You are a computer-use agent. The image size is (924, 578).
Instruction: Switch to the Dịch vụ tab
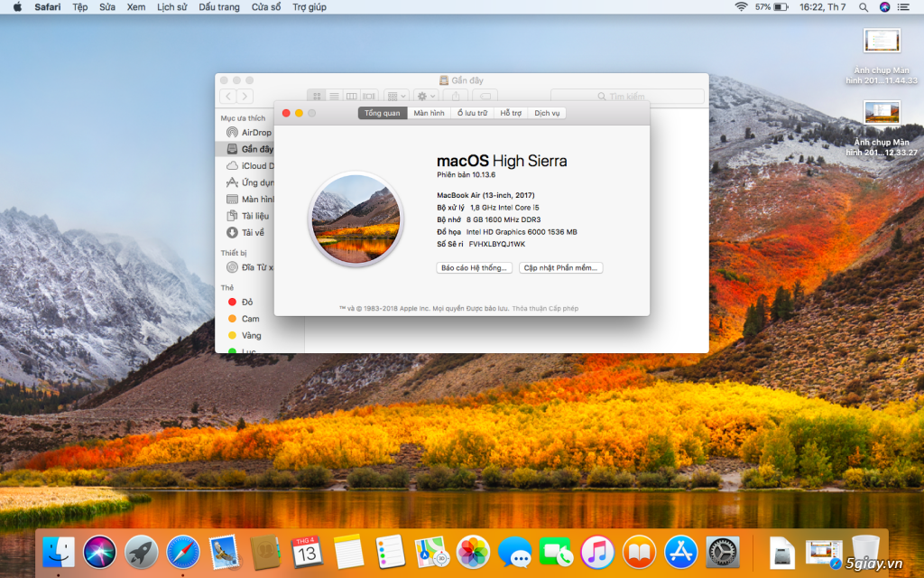click(547, 113)
